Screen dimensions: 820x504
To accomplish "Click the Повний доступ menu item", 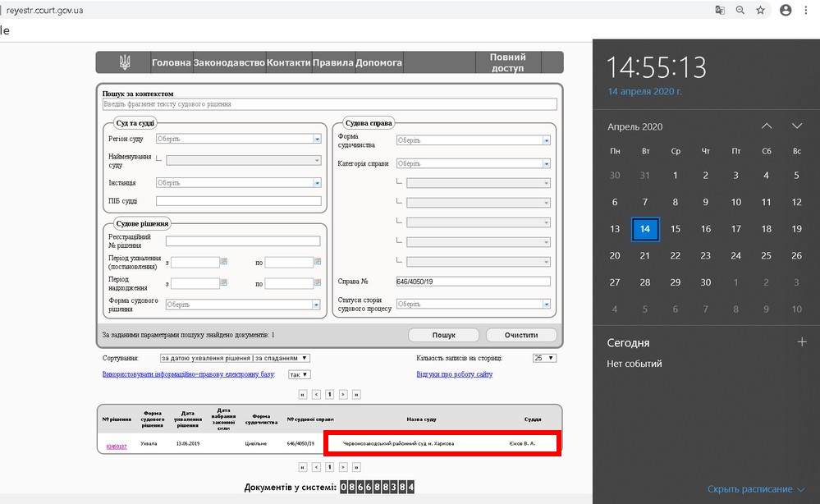I will click(508, 62).
